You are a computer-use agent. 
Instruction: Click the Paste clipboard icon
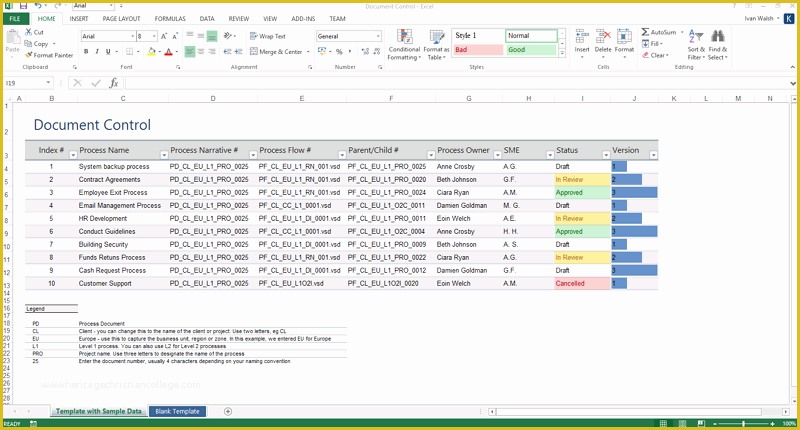point(12,37)
